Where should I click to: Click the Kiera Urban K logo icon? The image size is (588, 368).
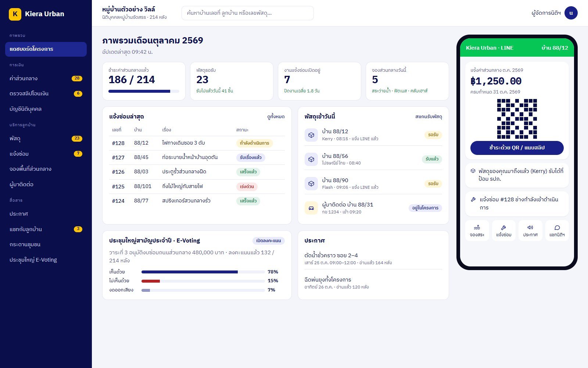point(15,14)
